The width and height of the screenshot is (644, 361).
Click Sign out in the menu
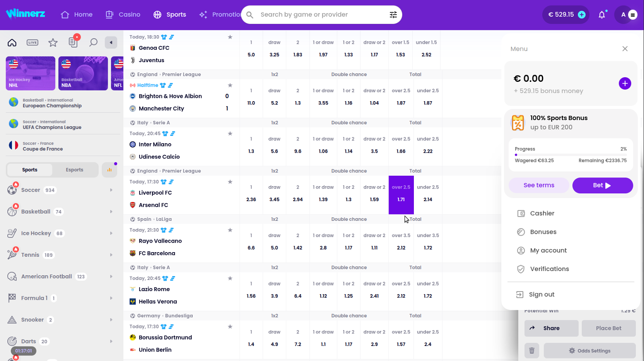tap(541, 295)
